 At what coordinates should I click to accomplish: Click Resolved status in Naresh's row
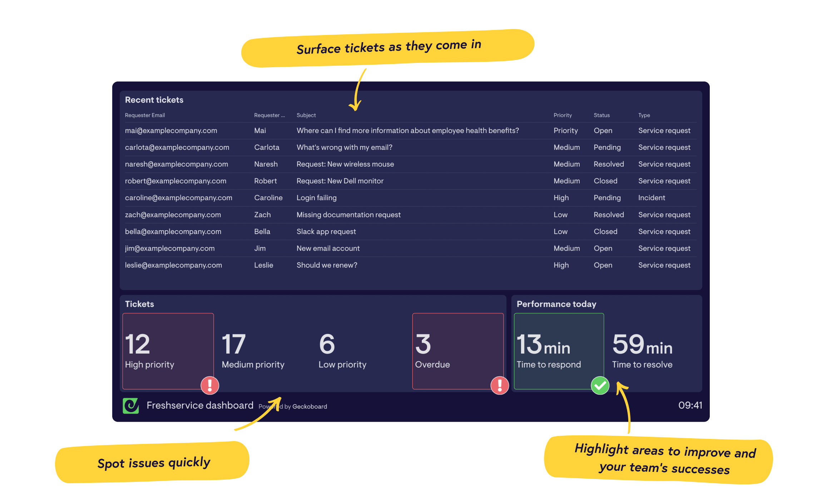[609, 164]
